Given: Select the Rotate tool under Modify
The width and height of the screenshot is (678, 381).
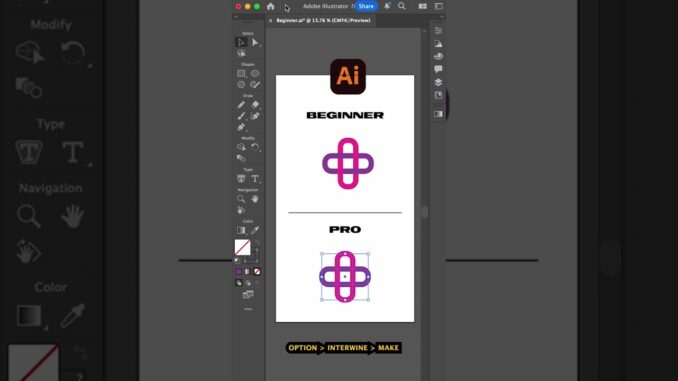Looking at the screenshot, I should tap(255, 147).
